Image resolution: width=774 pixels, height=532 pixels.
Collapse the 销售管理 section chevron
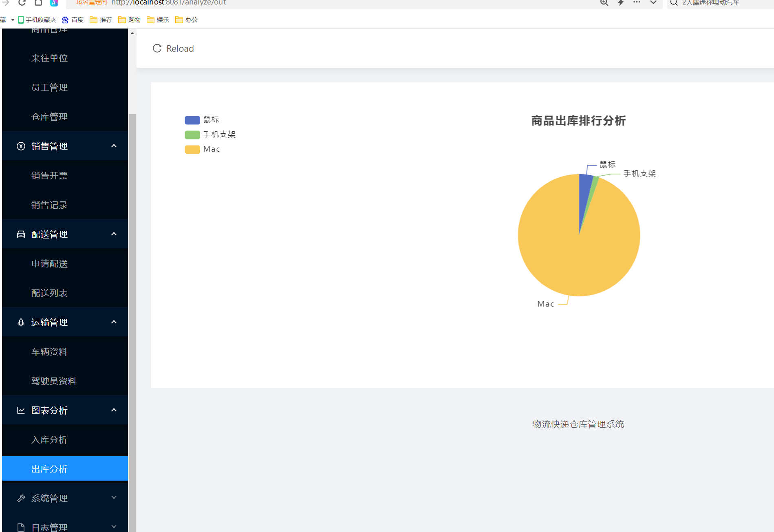(114, 146)
